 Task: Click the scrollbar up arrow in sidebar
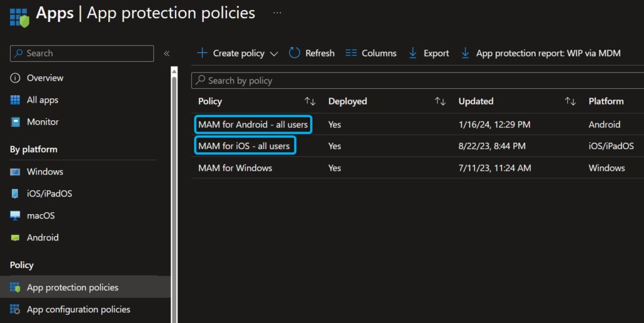coord(174,71)
